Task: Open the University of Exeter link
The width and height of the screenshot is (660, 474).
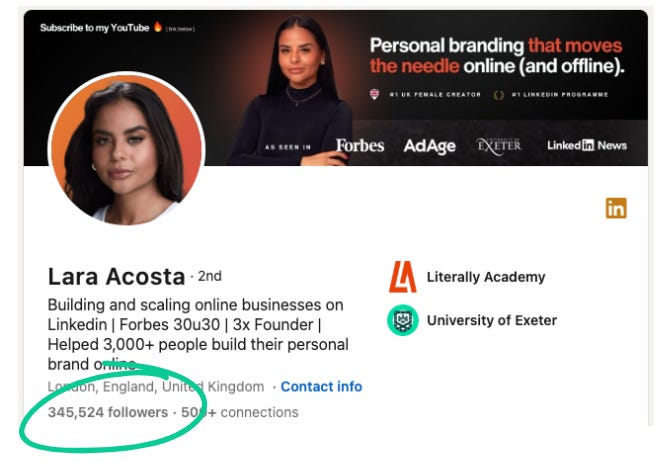Action: pos(492,320)
